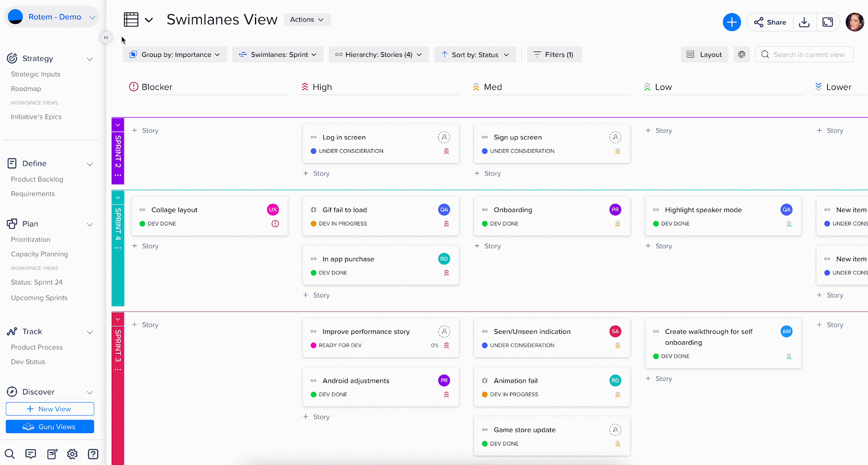This screenshot has width=868, height=465.
Task: Click the fullscreen window icon near Share
Action: point(827,22)
